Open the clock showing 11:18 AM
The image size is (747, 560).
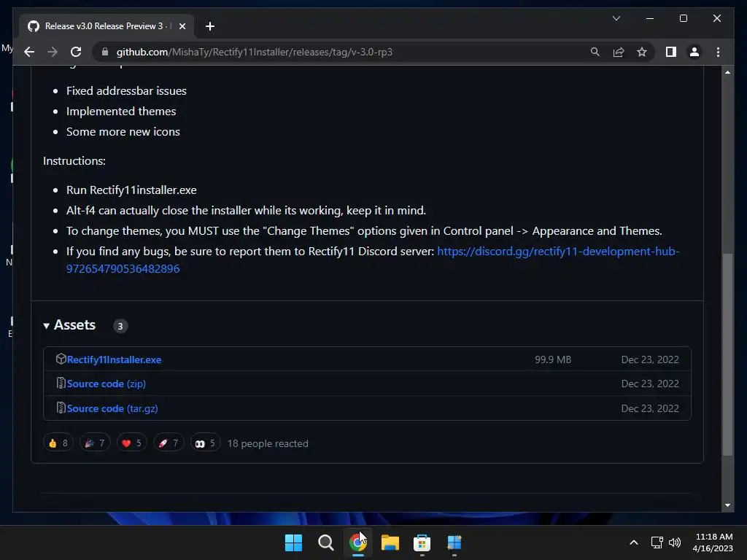(x=713, y=542)
